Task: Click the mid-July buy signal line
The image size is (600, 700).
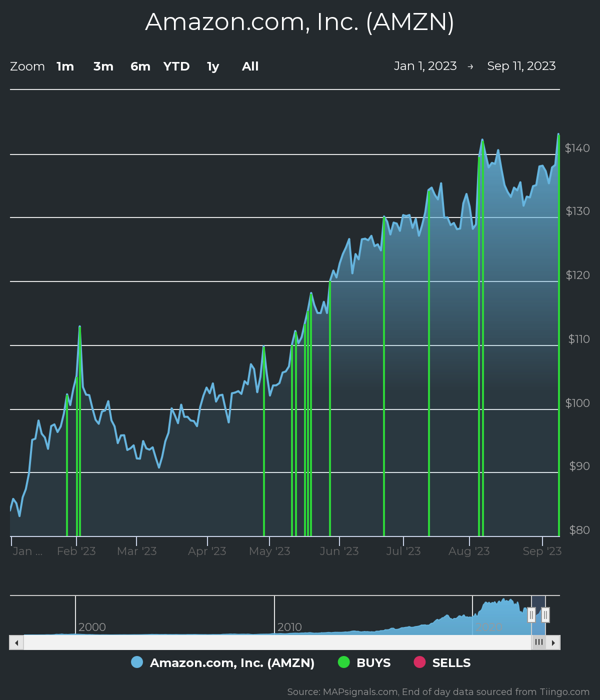Action: [x=429, y=363]
